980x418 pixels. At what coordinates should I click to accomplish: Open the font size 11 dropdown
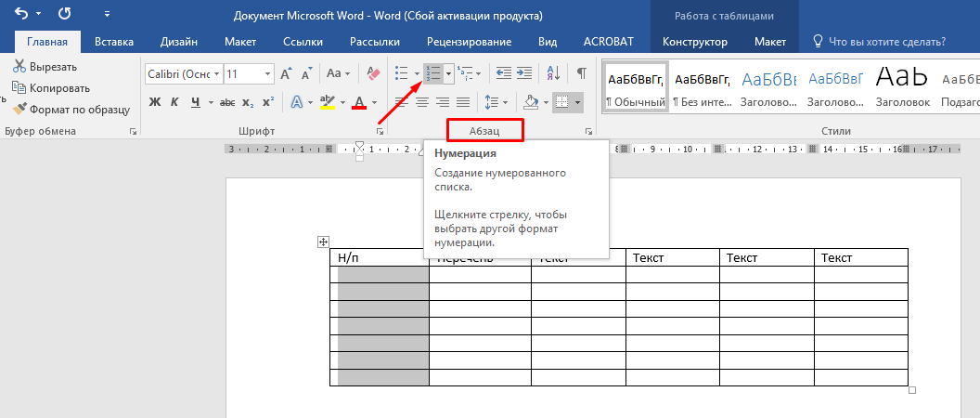click(268, 73)
